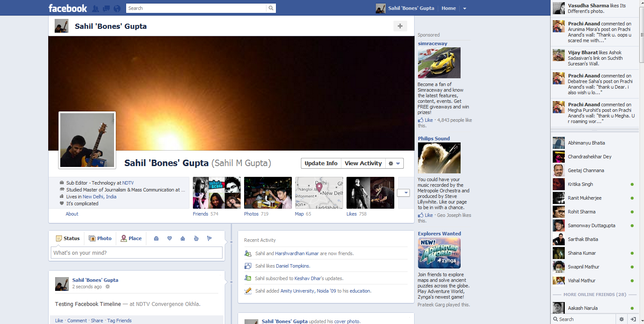Image resolution: width=644 pixels, height=324 pixels.
Task: Open Vasudha Sharma ticker story
Action: click(594, 9)
